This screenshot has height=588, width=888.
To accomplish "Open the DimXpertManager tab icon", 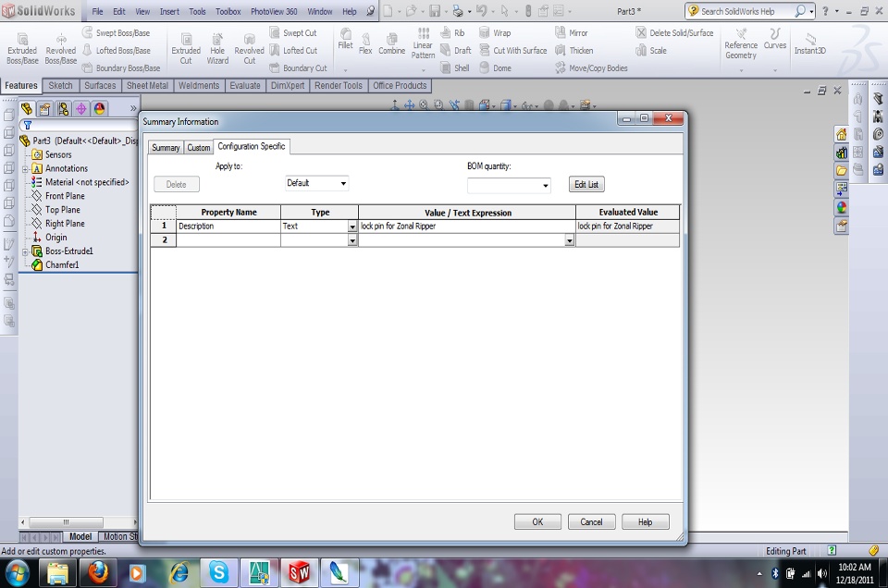I will click(x=81, y=109).
